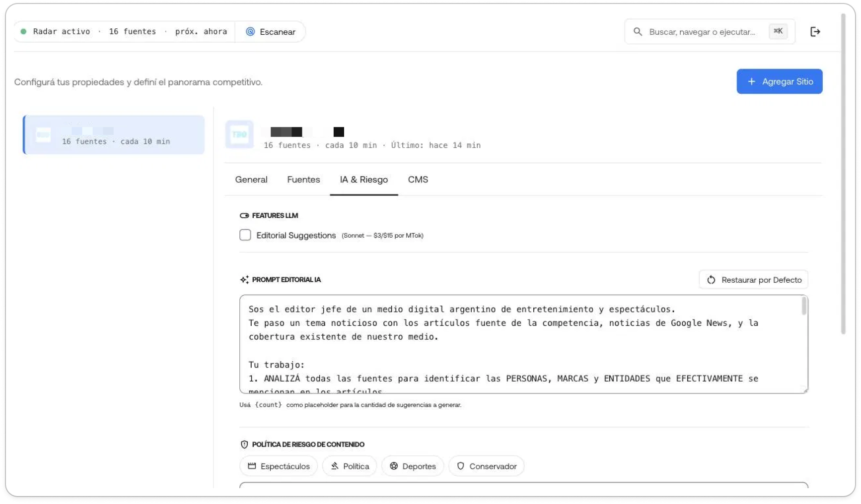The height and width of the screenshot is (504, 861).
Task: Click the Agregar Sitio button
Action: [780, 81]
